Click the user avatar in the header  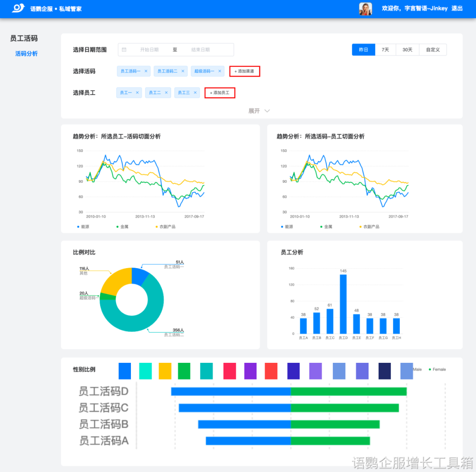365,9
